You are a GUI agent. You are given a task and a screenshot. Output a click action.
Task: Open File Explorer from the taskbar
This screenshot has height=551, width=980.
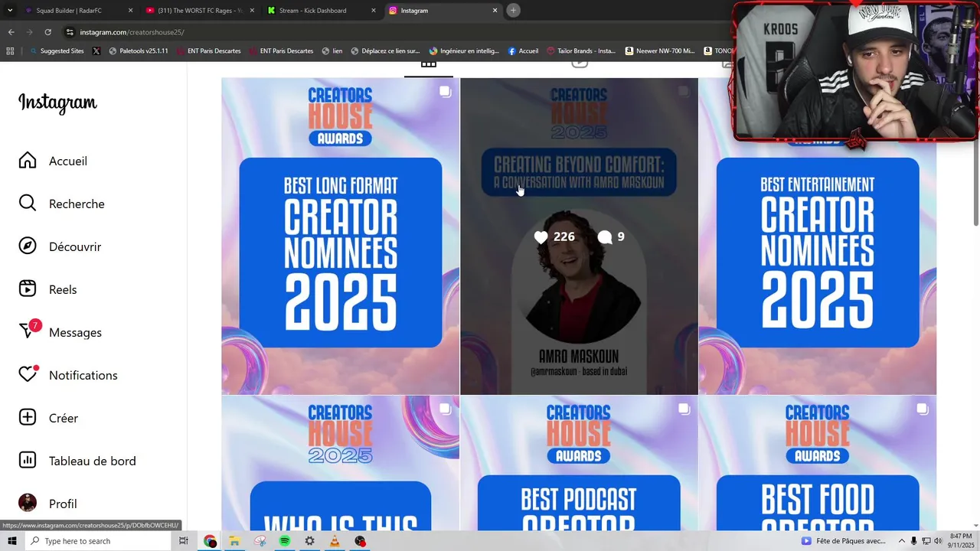(x=235, y=541)
